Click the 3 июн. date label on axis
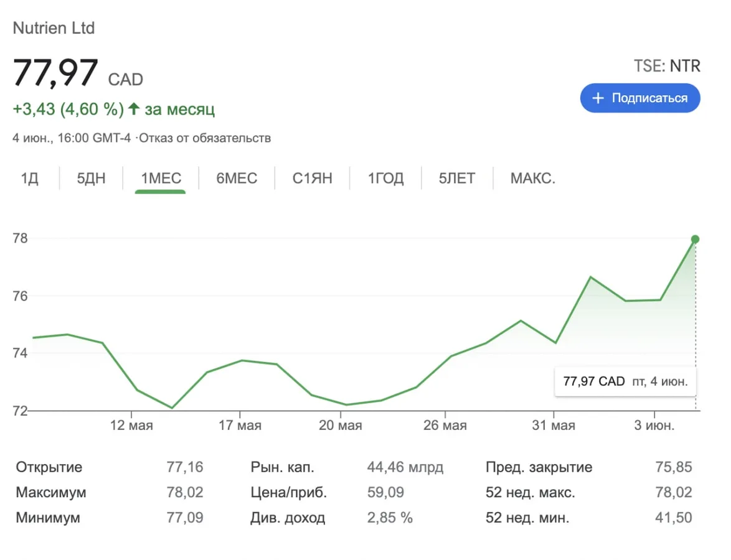Viewport: 731px width, 560px height. [x=654, y=426]
